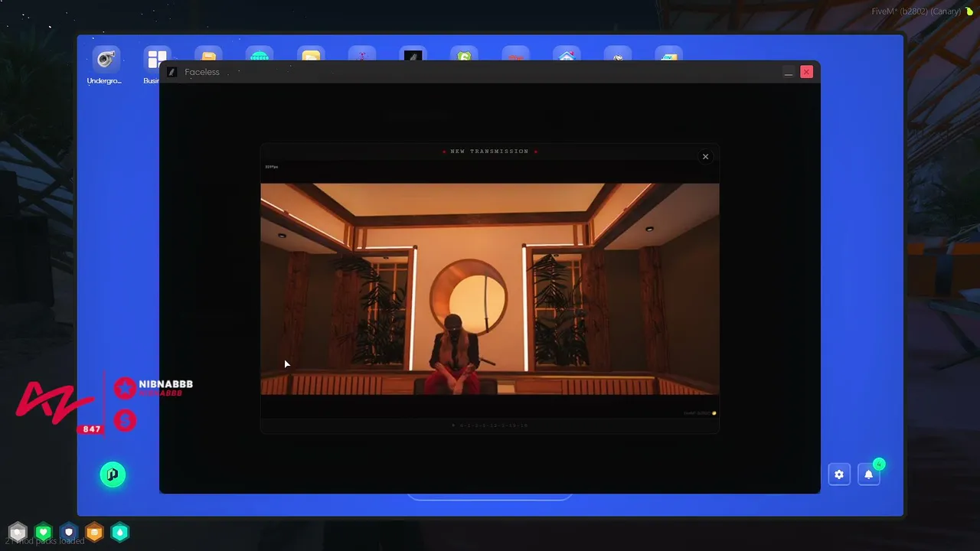Click the teal water drop thirst icon
Image resolution: width=980 pixels, height=551 pixels.
(x=120, y=532)
